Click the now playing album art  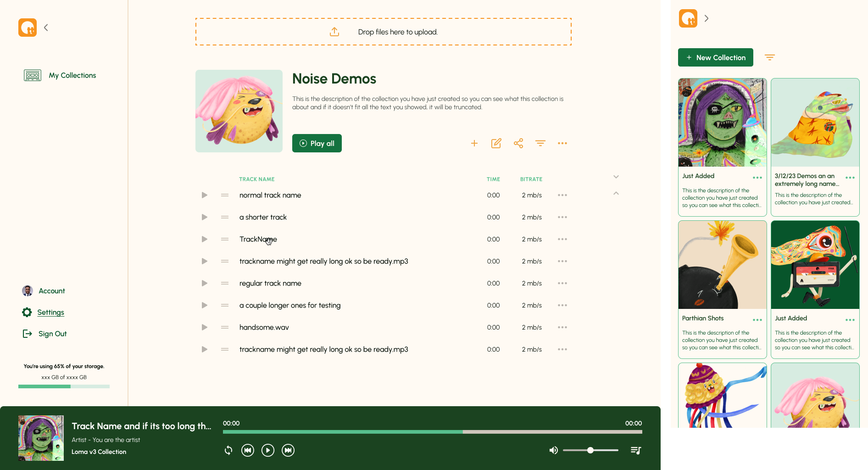[41, 438]
